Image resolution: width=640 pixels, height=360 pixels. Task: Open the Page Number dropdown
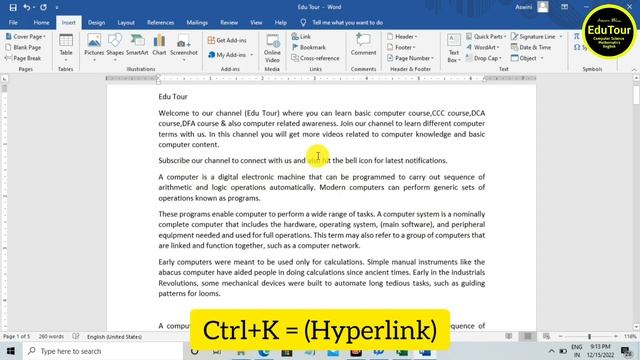click(x=410, y=58)
